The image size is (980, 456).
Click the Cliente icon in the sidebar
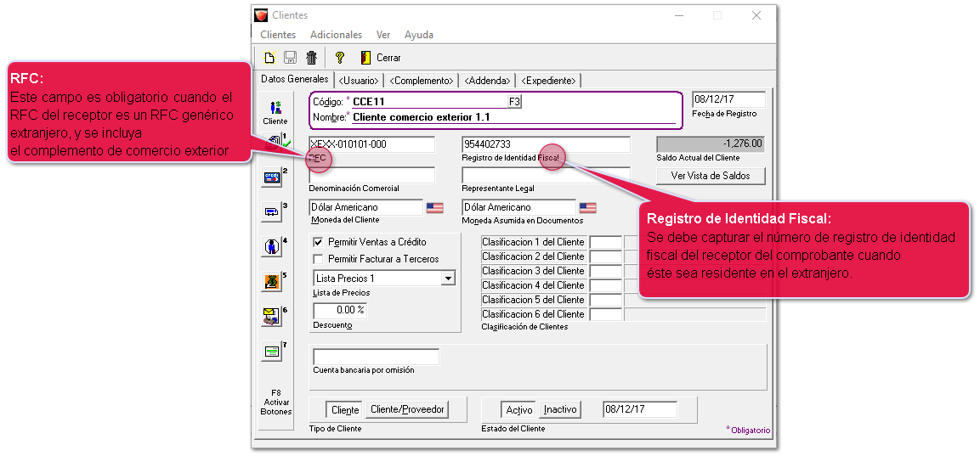tap(275, 109)
